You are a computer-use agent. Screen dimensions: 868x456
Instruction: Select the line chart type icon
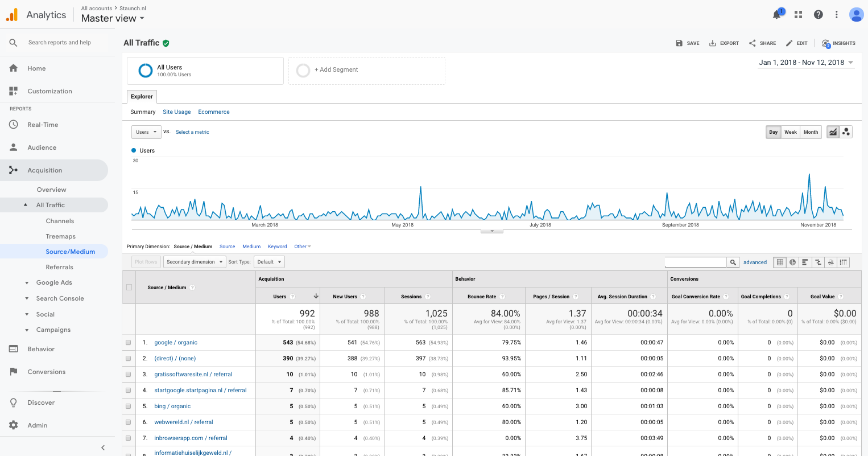833,132
